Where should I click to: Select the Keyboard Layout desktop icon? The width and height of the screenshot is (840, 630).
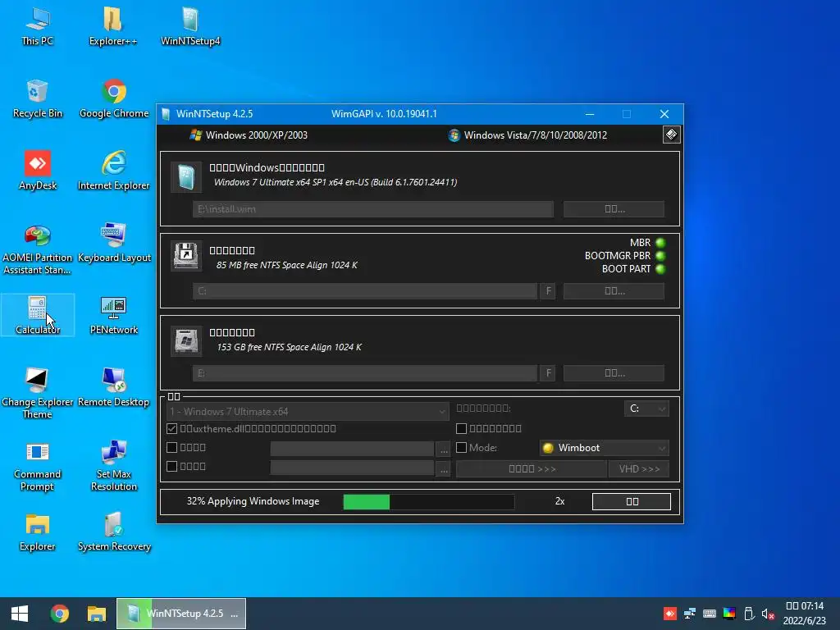point(113,244)
